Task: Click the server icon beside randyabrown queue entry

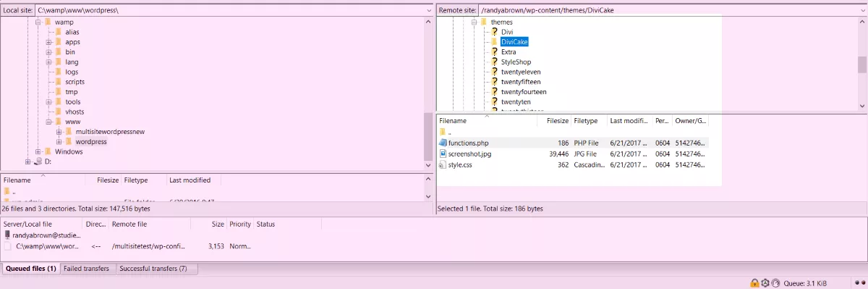Action: pyautogui.click(x=8, y=235)
